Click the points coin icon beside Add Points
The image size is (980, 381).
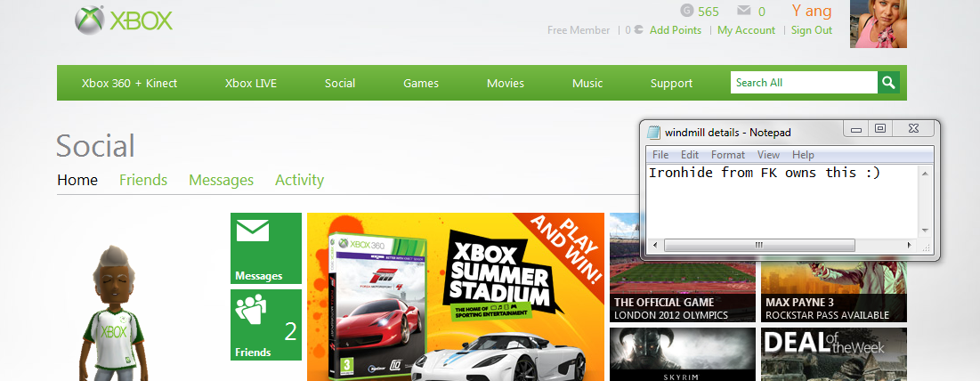coord(639,30)
